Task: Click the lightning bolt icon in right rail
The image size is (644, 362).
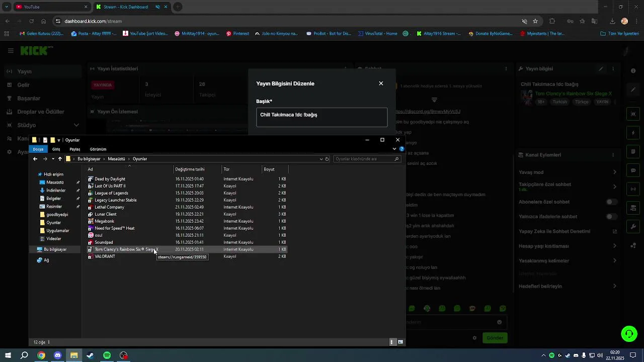Action: point(633,133)
